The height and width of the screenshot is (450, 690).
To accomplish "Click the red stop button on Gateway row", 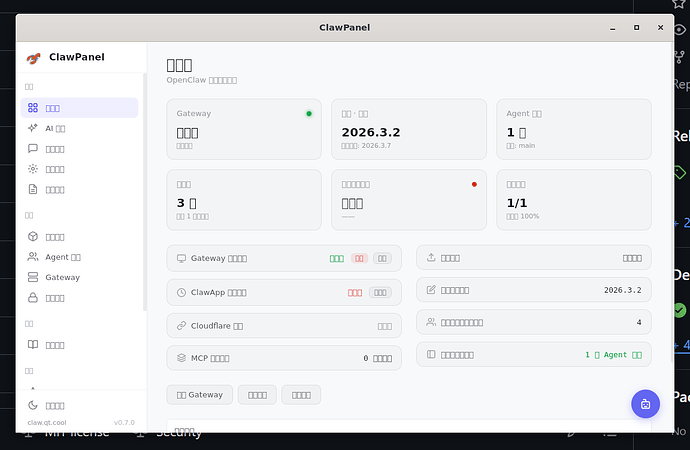I will pyautogui.click(x=359, y=258).
